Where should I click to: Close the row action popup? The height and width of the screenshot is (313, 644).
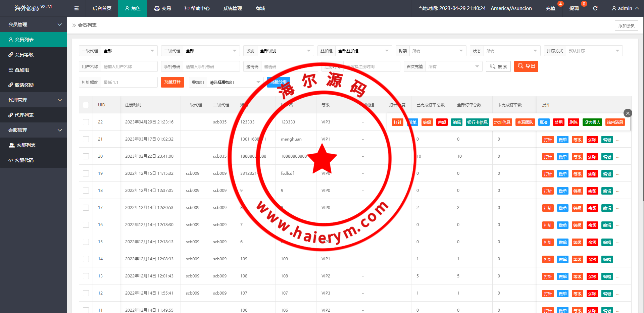click(x=628, y=113)
